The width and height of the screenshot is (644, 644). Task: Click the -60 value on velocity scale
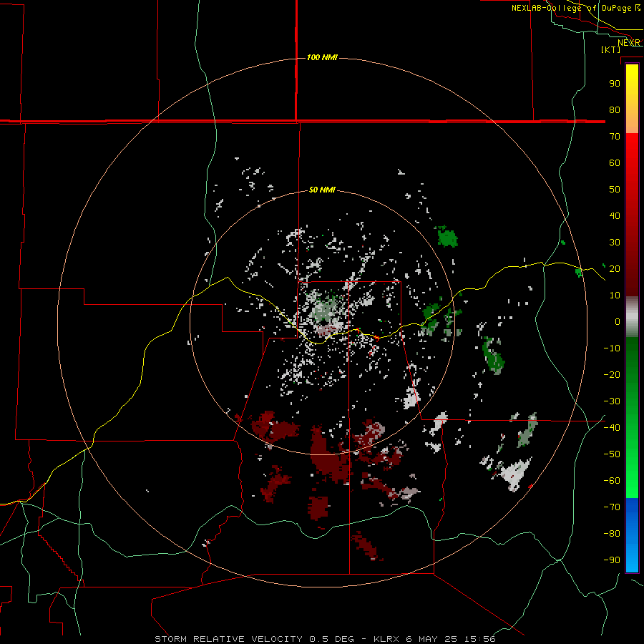pos(612,481)
